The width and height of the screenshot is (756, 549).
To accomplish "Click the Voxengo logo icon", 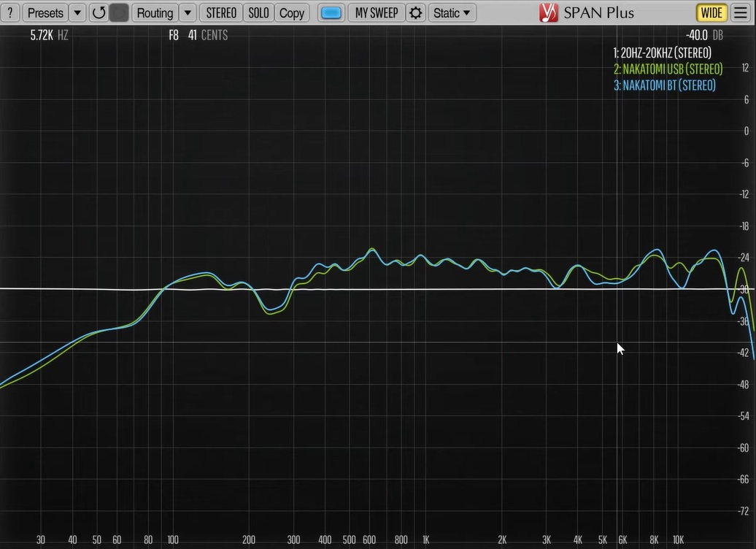I will (x=548, y=12).
